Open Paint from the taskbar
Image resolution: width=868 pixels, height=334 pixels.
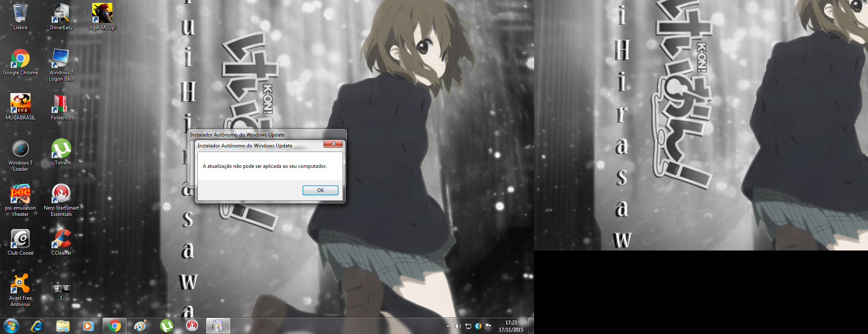click(140, 326)
